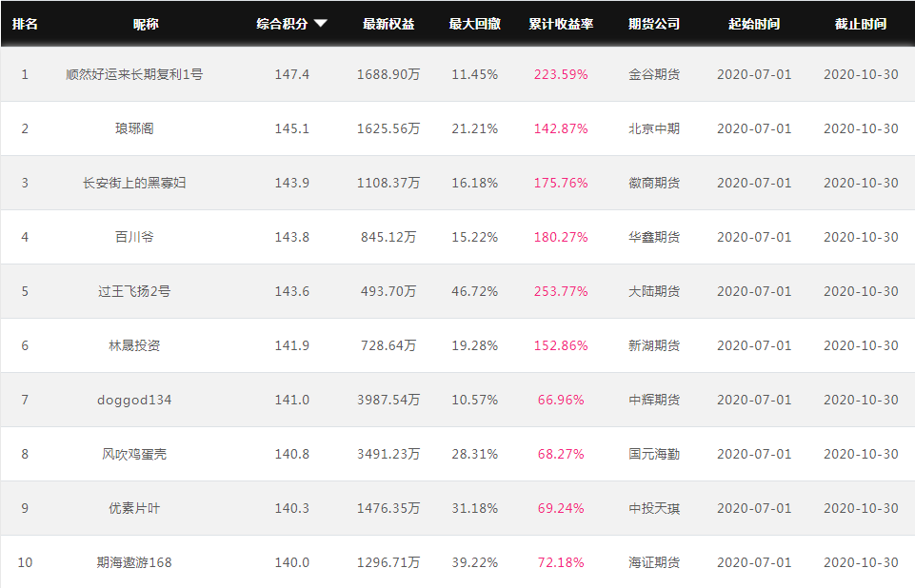The image size is (915, 588).
Task: Click the 最新权益 column header
Action: [x=388, y=24]
